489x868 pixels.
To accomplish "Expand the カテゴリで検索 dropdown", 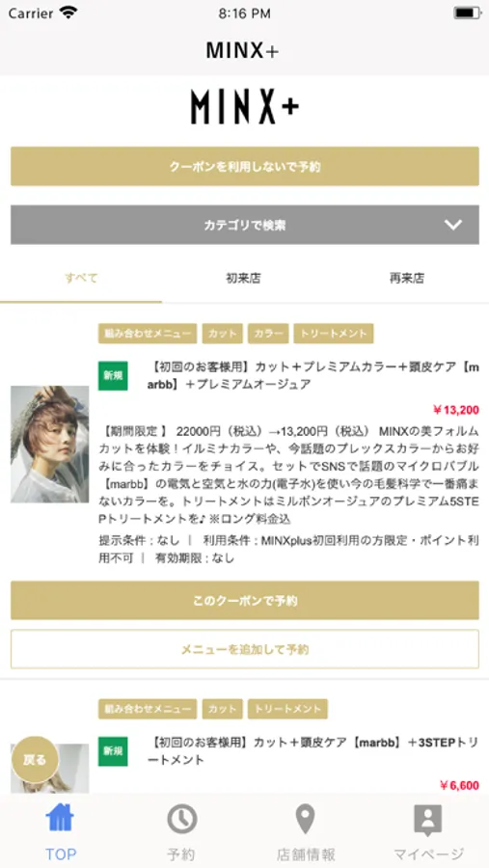I will 245,225.
